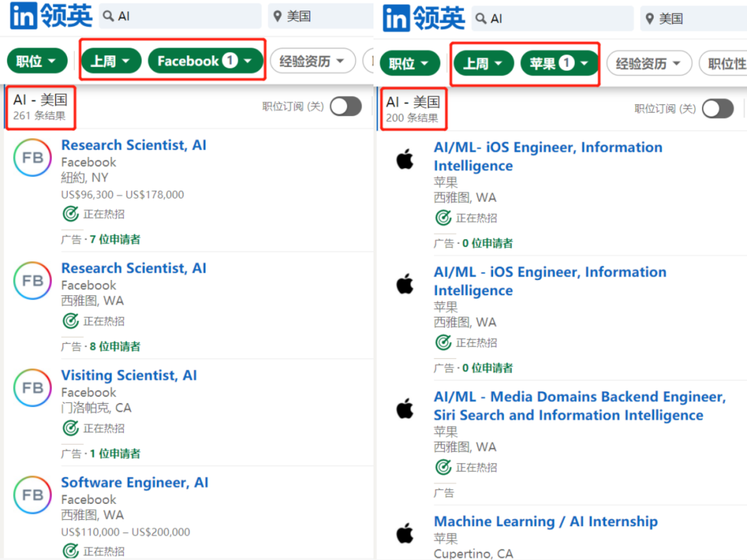The width and height of the screenshot is (747, 560).
Task: Open 苹果 company filter dropdown
Action: [560, 64]
